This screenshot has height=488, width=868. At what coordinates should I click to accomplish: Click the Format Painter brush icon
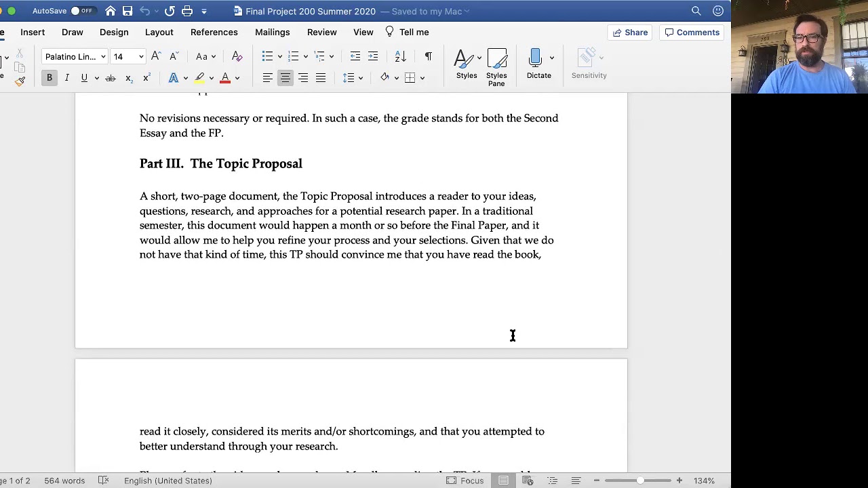[x=20, y=81]
